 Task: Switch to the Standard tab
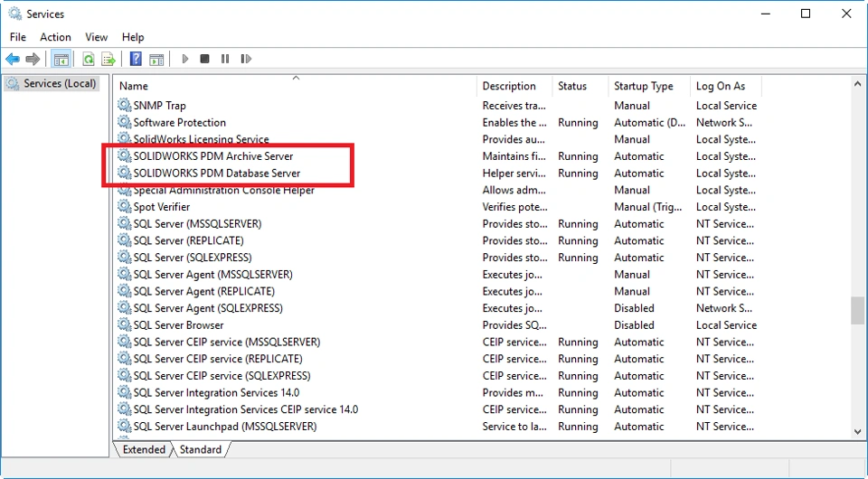[201, 449]
